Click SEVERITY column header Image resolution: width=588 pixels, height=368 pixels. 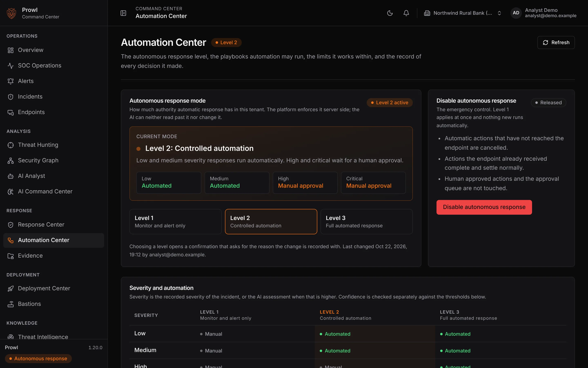click(146, 315)
